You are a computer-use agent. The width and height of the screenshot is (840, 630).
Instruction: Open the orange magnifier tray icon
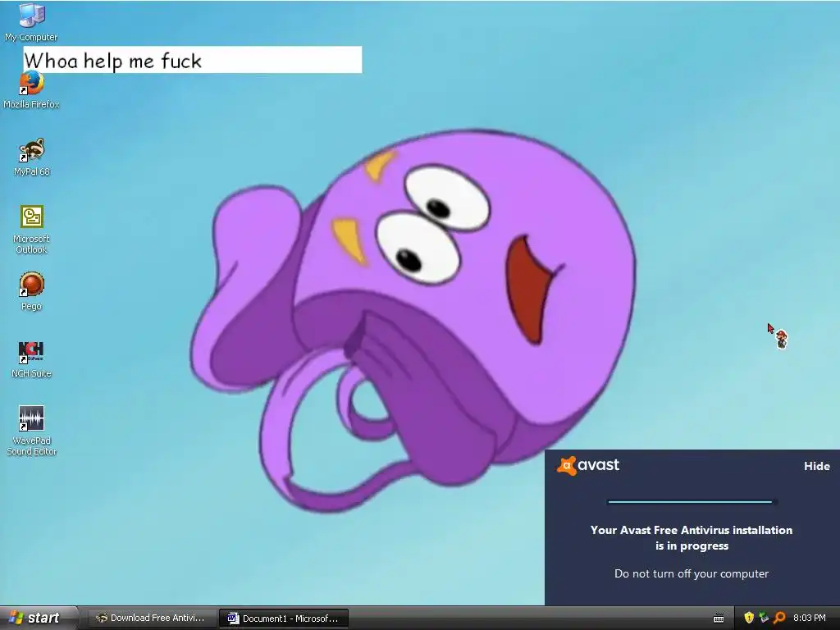pyautogui.click(x=779, y=618)
